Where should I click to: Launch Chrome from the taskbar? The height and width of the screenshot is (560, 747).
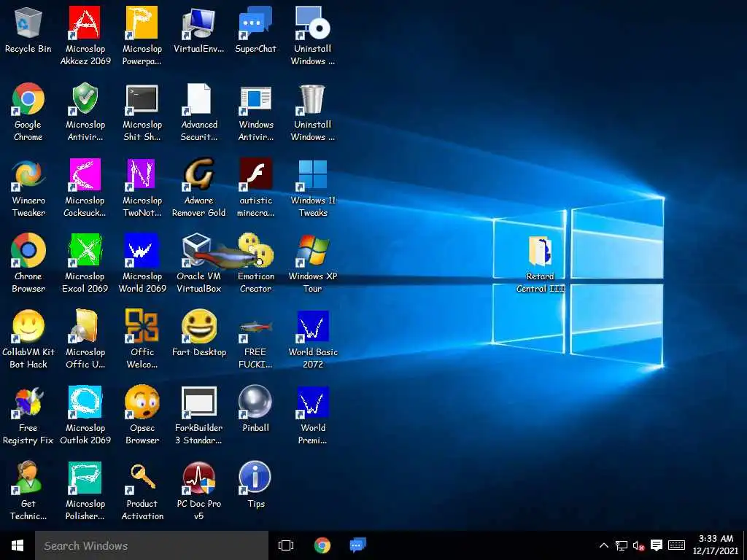point(322,545)
